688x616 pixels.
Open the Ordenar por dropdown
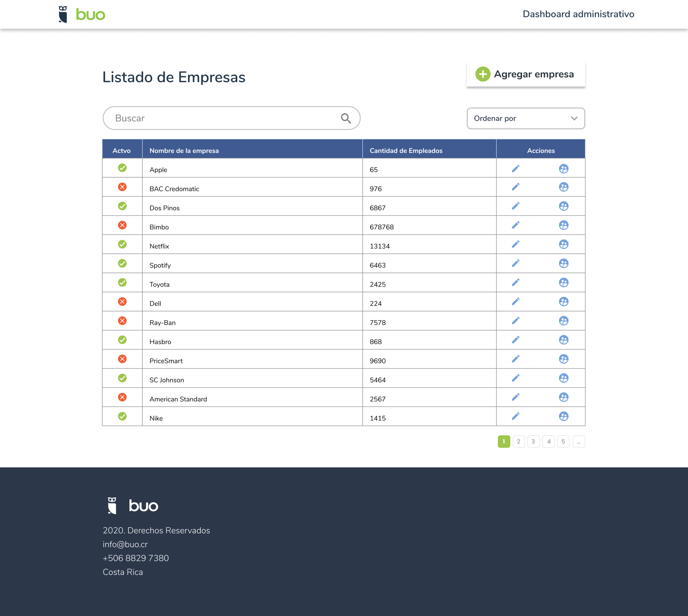pos(526,119)
